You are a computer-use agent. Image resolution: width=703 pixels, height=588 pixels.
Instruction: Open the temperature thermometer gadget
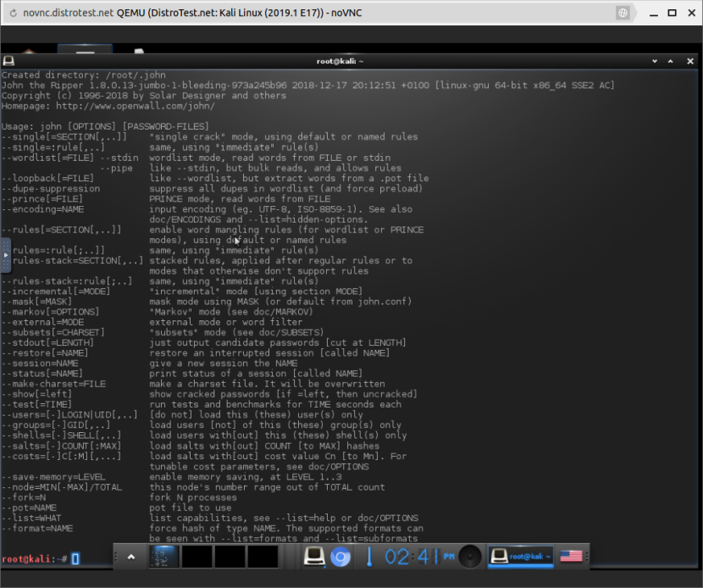tap(369, 557)
